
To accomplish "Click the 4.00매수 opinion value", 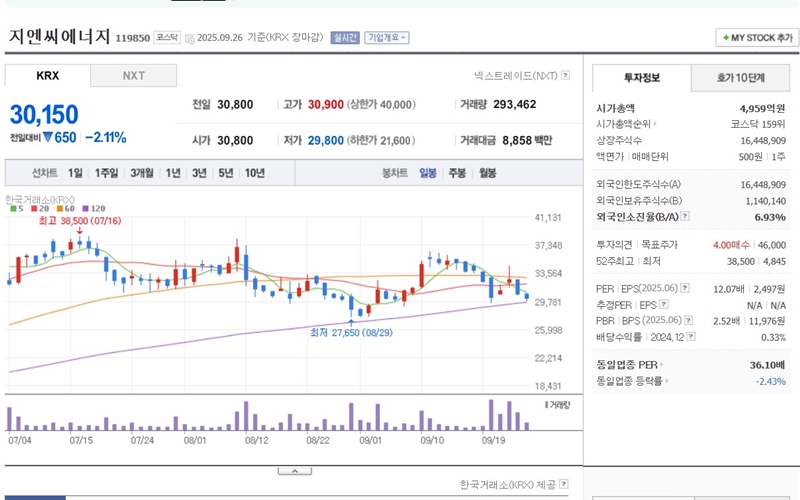I will click(731, 245).
